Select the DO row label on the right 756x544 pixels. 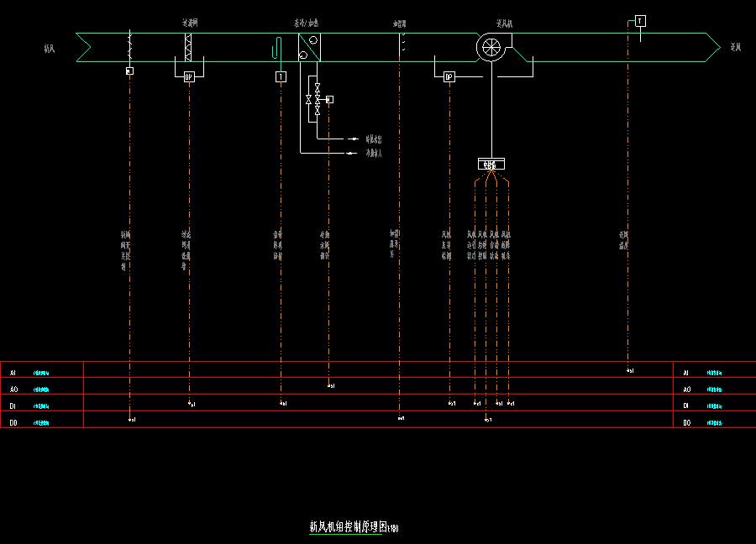pyautogui.click(x=686, y=423)
